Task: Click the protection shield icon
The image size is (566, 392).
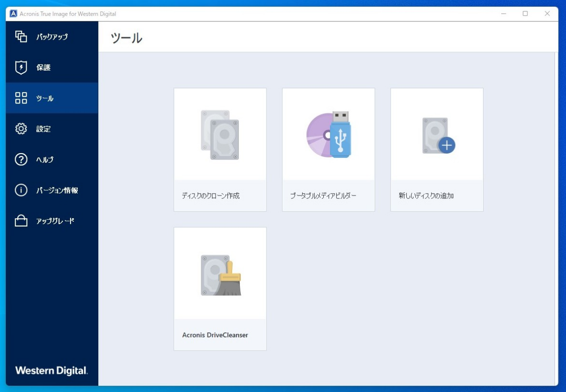Action: tap(21, 68)
